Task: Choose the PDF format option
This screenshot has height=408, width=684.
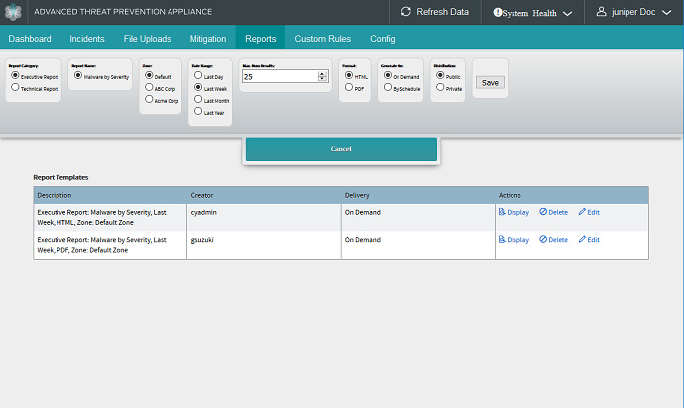Action: coord(348,88)
